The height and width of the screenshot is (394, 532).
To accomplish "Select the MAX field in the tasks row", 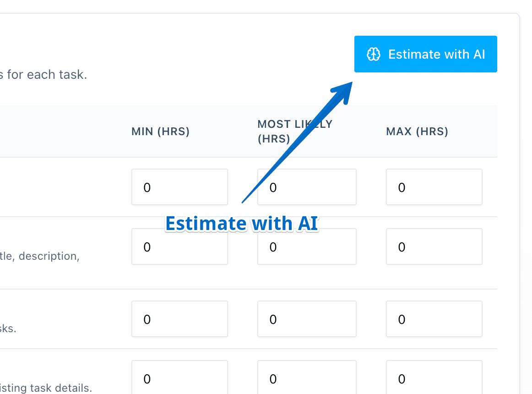I will click(x=434, y=319).
